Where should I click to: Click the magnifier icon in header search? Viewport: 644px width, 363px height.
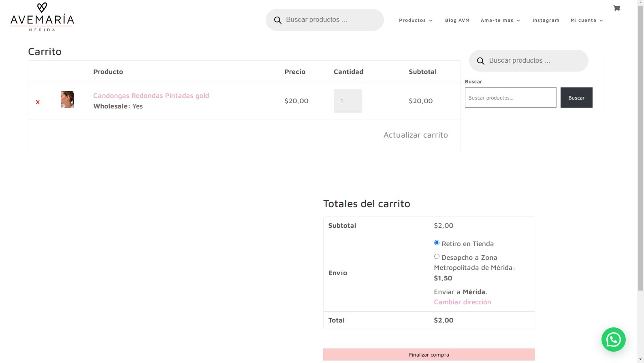277,20
